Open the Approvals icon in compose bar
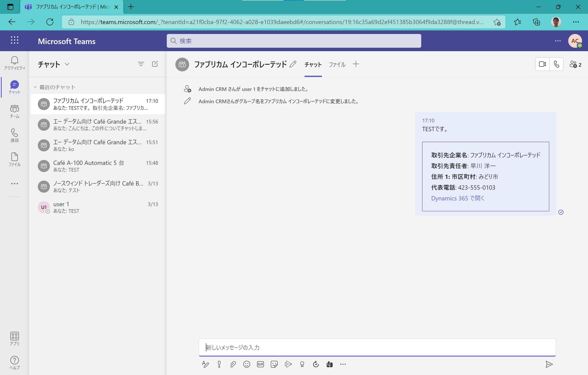This screenshot has height=375, width=588. 316,364
